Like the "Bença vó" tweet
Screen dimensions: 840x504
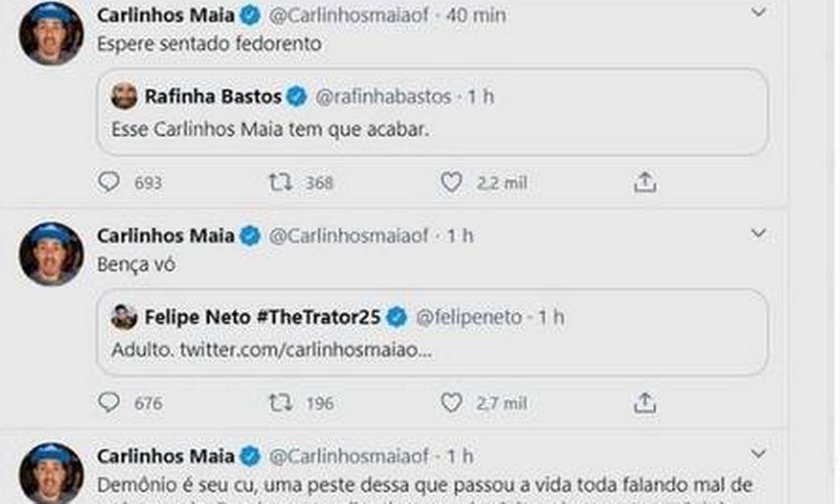click(451, 403)
